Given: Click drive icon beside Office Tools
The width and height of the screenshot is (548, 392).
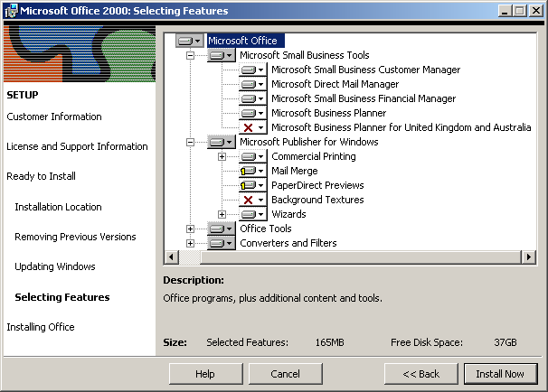Looking at the screenshot, I should (x=222, y=229).
